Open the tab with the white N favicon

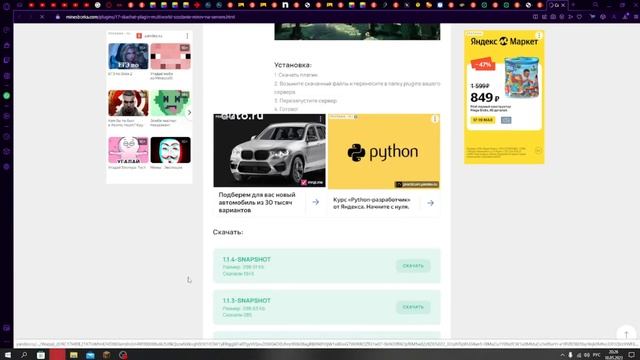pos(285,5)
